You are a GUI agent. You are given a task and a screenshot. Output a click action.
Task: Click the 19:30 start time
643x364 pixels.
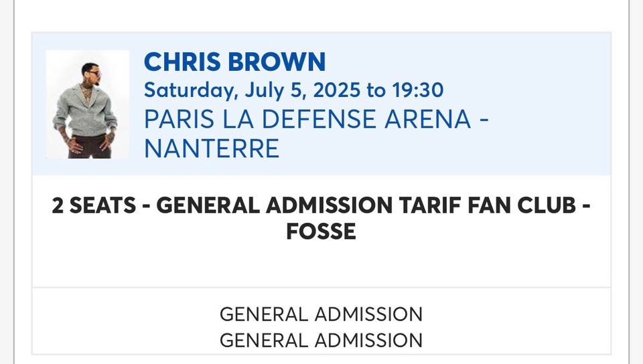(417, 90)
